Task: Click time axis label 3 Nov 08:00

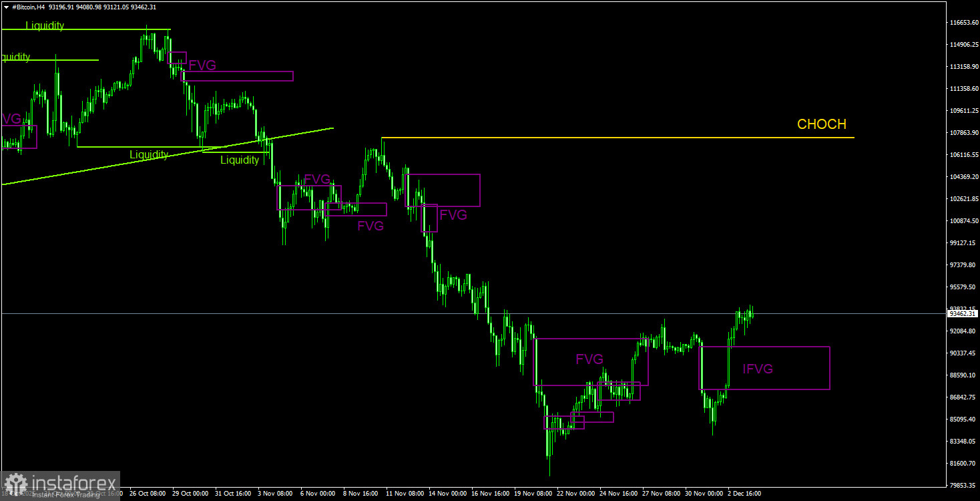Action: click(x=276, y=494)
